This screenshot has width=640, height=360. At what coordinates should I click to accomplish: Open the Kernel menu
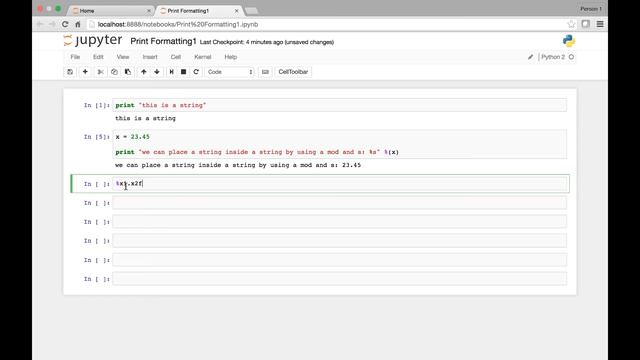click(203, 57)
